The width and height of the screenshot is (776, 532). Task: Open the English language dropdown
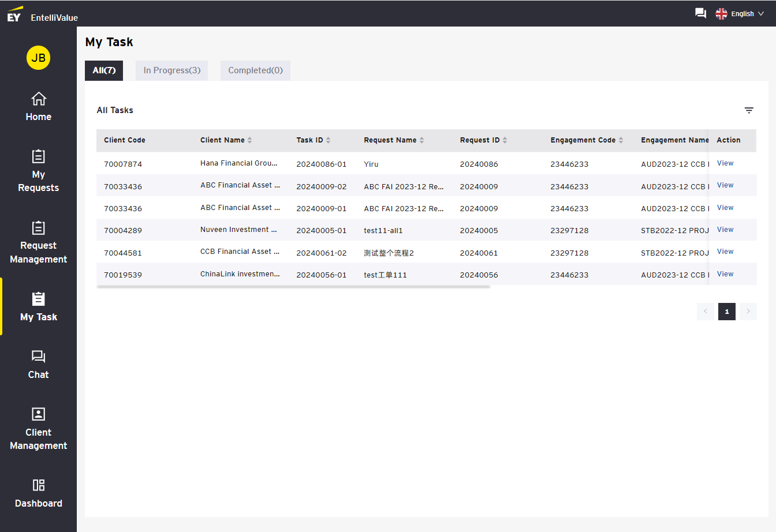(747, 14)
